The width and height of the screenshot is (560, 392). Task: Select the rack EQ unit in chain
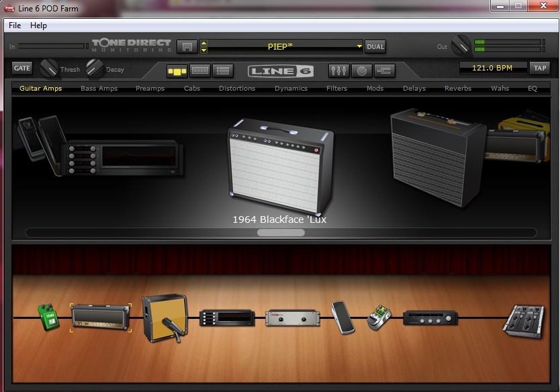click(227, 317)
